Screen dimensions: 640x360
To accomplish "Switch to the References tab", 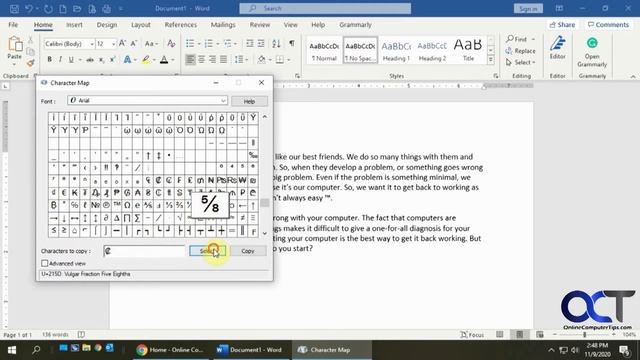I will [180, 24].
